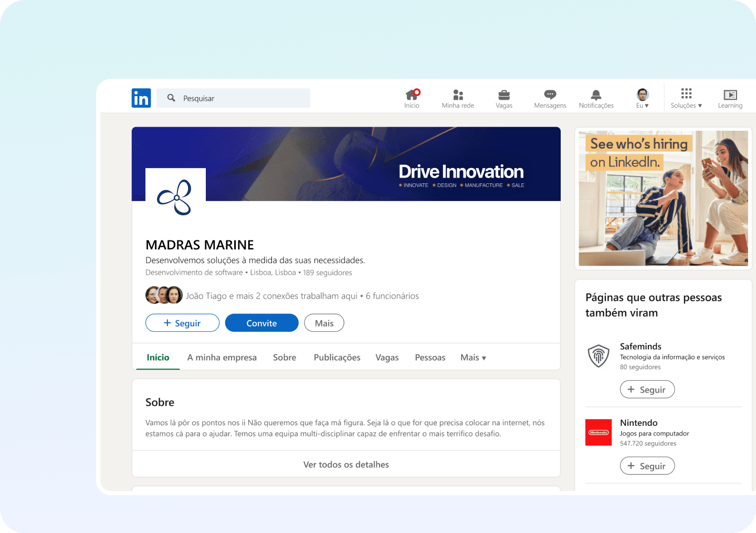The image size is (756, 533).
Task: Switch to the Vagas page tab
Action: pos(387,358)
